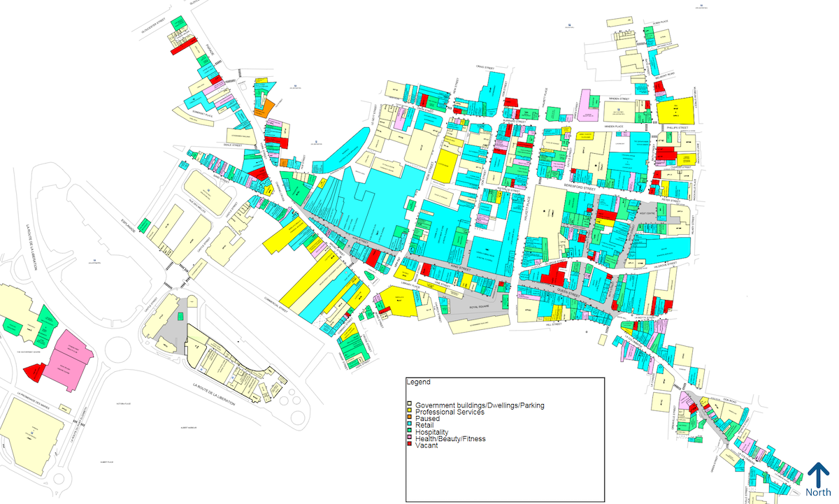The height and width of the screenshot is (504, 839).
Task: Click the pink Health/Beauty/Fitness legend swatch
Action: 410,437
